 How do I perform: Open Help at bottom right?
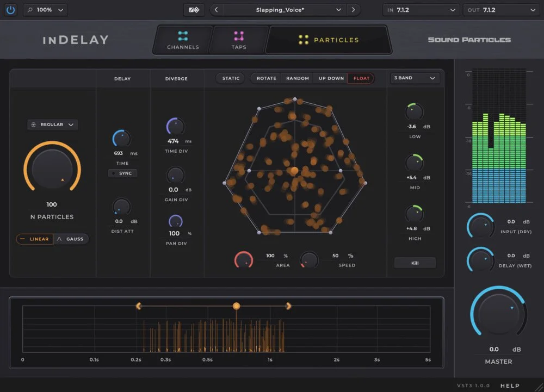(510, 385)
